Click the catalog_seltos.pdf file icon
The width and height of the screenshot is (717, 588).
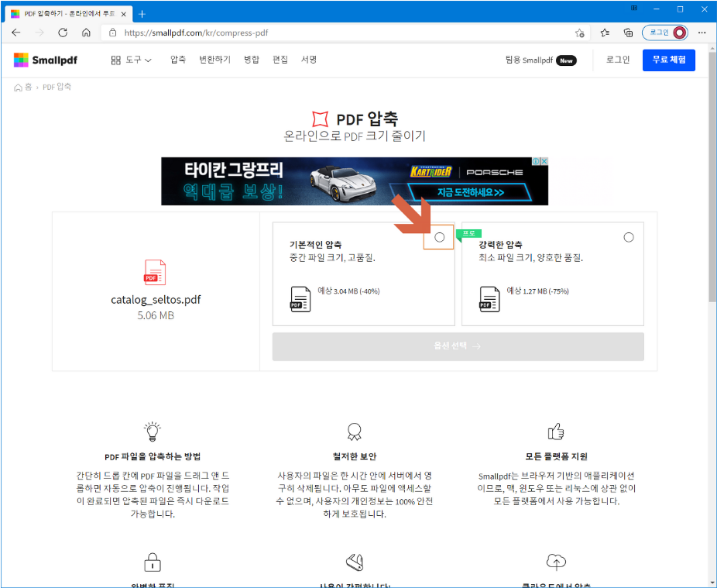click(x=155, y=272)
